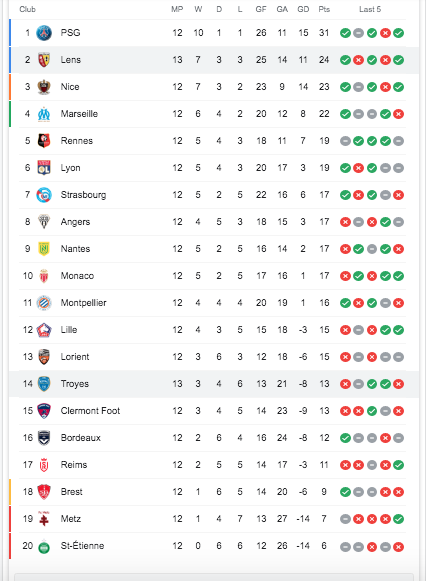The image size is (426, 581).
Task: Open the Rennes team page
Action: pos(77,141)
